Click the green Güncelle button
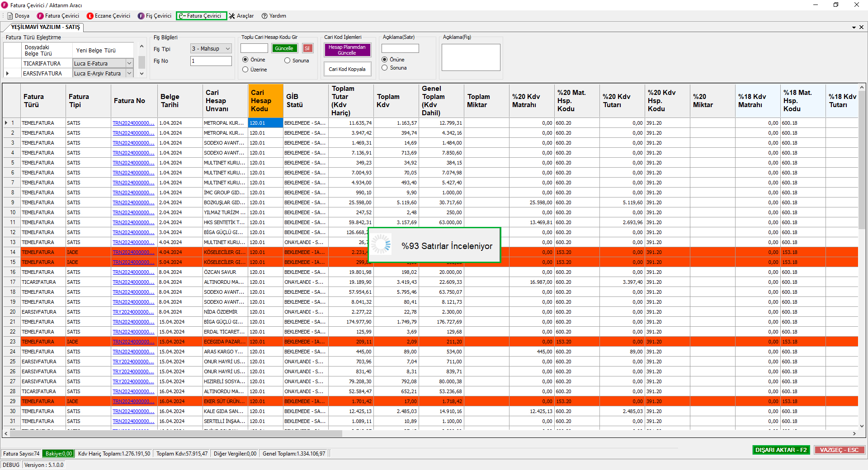The width and height of the screenshot is (868, 470). point(284,48)
